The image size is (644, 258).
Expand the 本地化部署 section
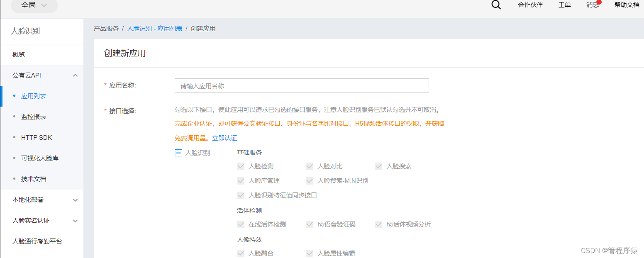pyautogui.click(x=75, y=200)
